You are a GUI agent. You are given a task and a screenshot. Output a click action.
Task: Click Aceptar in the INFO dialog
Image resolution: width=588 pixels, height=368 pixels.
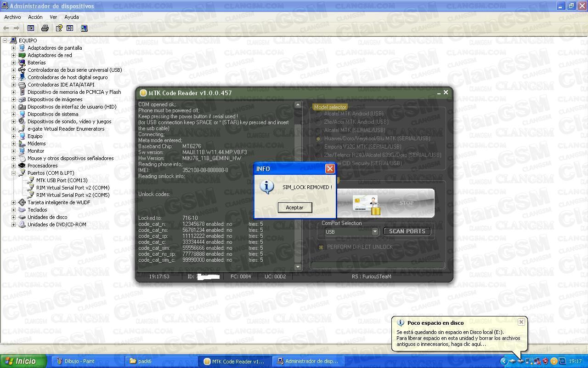(294, 207)
